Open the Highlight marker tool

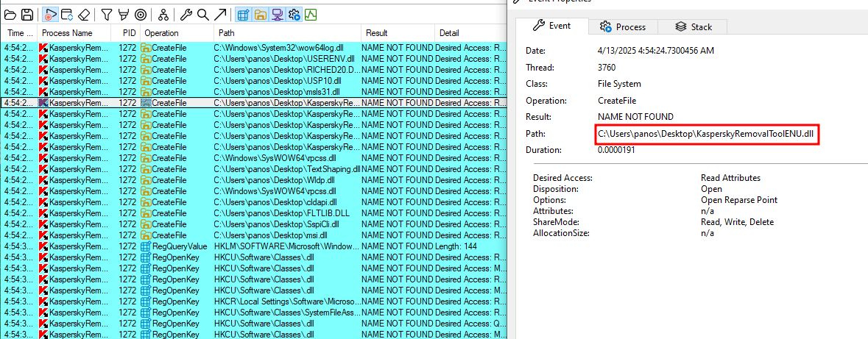[x=124, y=15]
